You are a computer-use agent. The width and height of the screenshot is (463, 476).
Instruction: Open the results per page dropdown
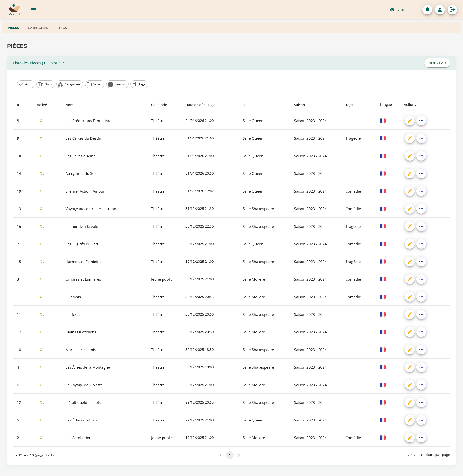pyautogui.click(x=412, y=455)
